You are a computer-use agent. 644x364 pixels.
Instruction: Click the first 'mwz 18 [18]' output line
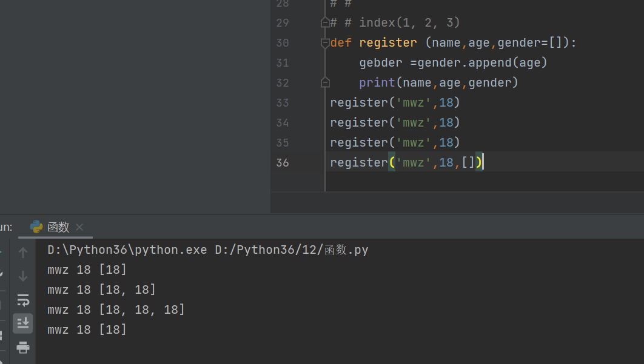(x=87, y=270)
